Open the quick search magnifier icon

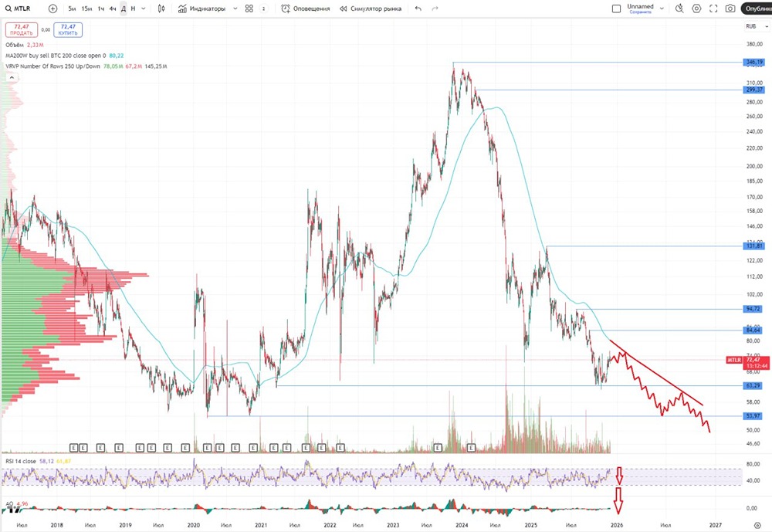pos(679,8)
